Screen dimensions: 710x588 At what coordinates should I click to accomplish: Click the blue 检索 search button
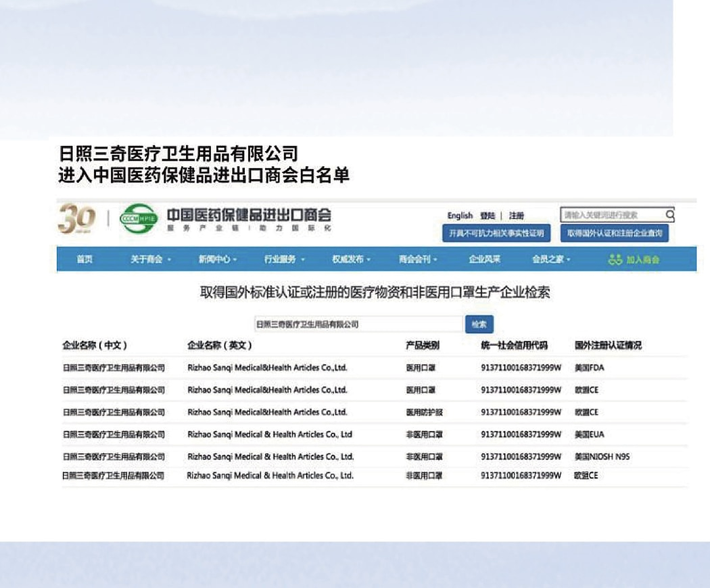tap(479, 324)
